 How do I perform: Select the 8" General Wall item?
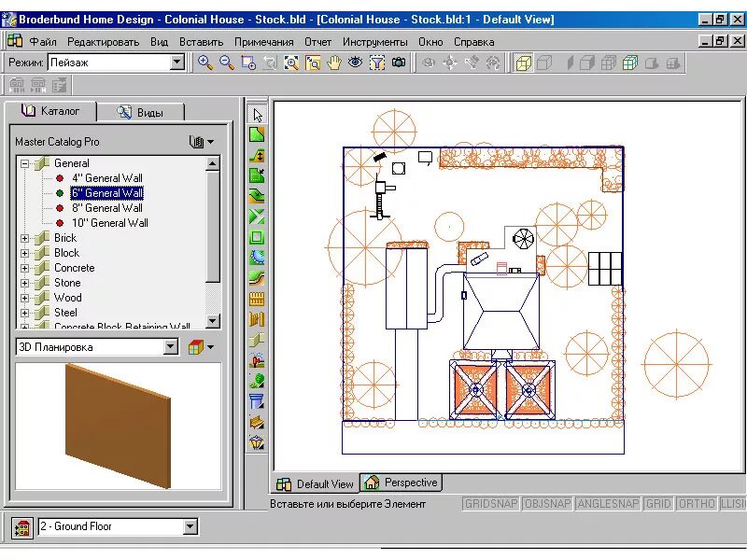pyautogui.click(x=107, y=208)
